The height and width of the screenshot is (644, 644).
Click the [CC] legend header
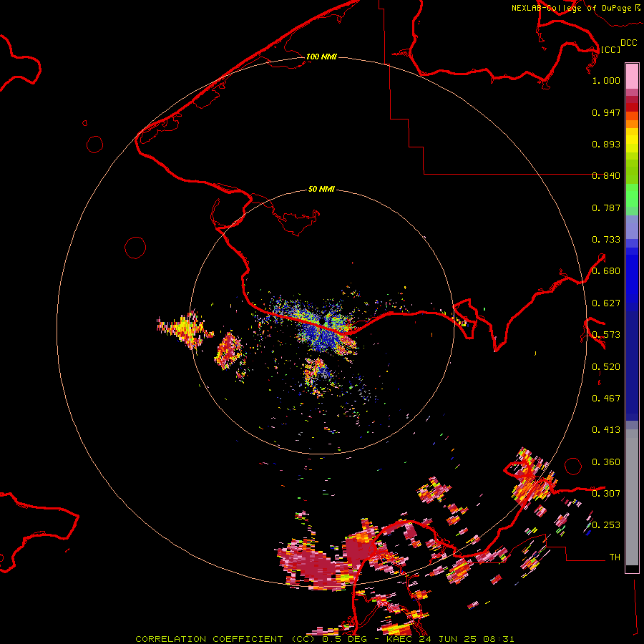611,49
